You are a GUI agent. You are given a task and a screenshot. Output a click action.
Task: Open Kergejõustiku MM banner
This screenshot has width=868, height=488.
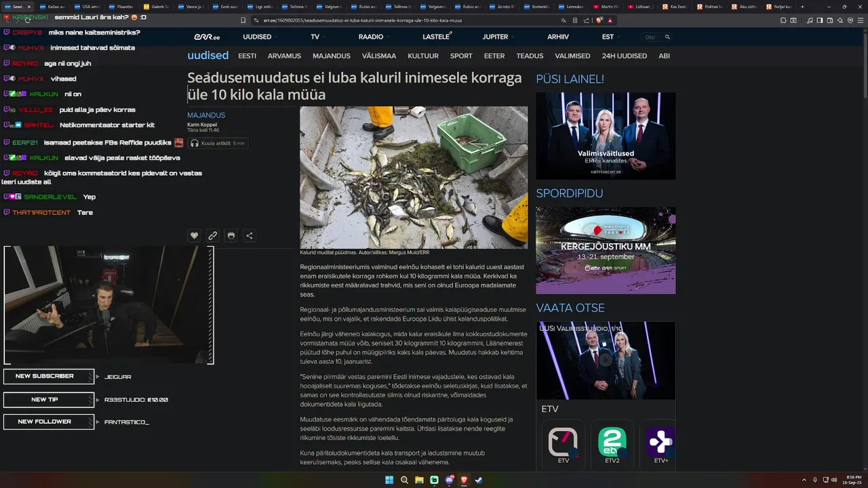click(x=606, y=250)
